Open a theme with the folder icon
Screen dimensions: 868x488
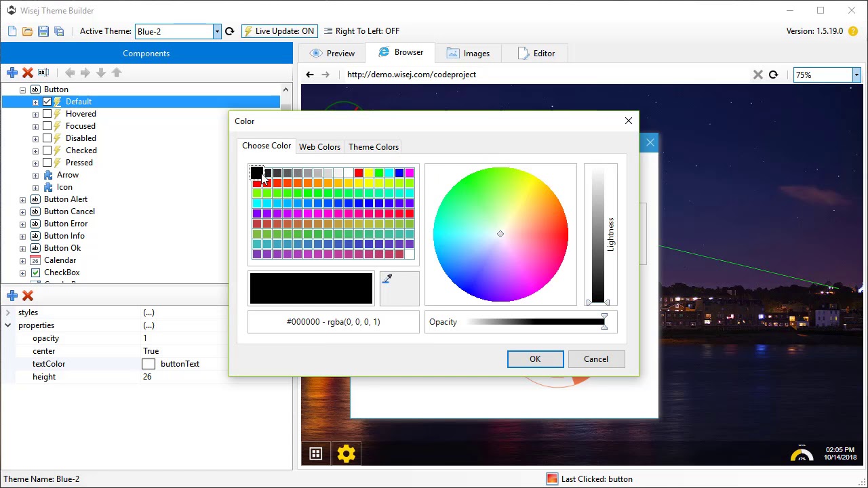click(x=28, y=31)
